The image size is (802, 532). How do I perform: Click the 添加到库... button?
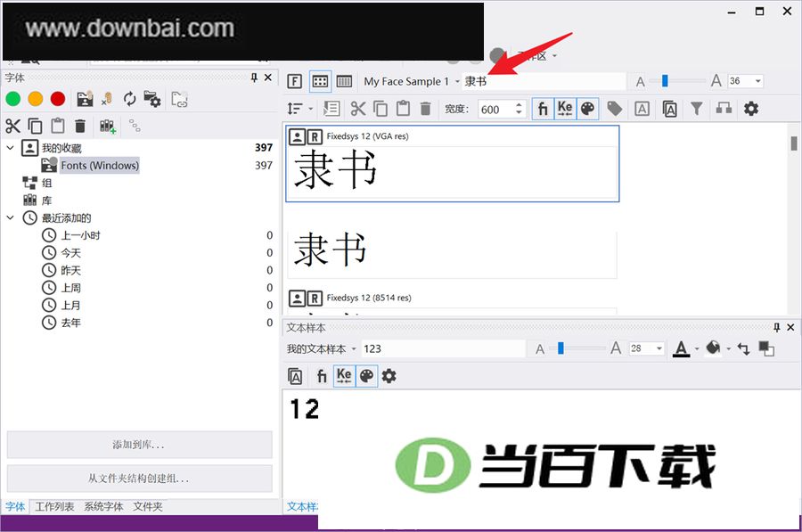point(139,445)
